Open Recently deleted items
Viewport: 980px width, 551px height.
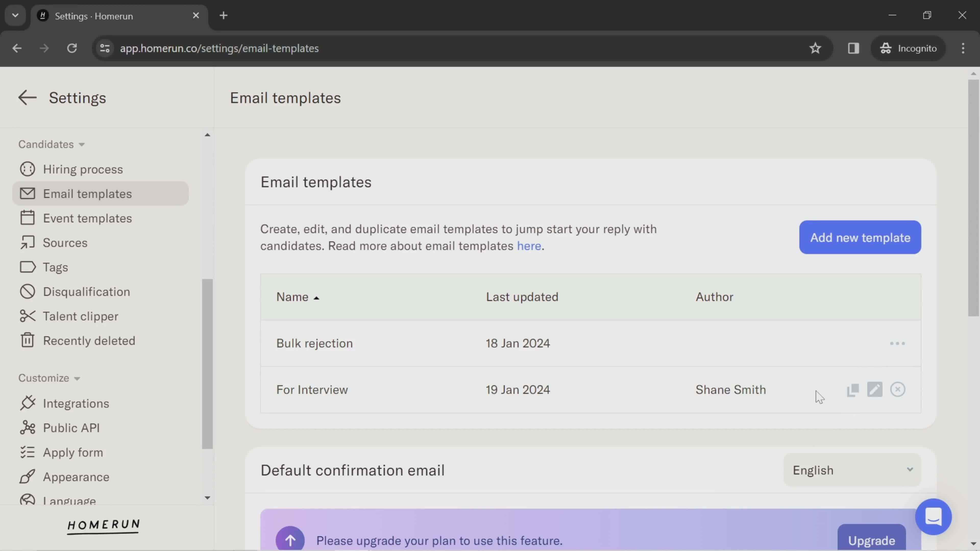coord(89,341)
